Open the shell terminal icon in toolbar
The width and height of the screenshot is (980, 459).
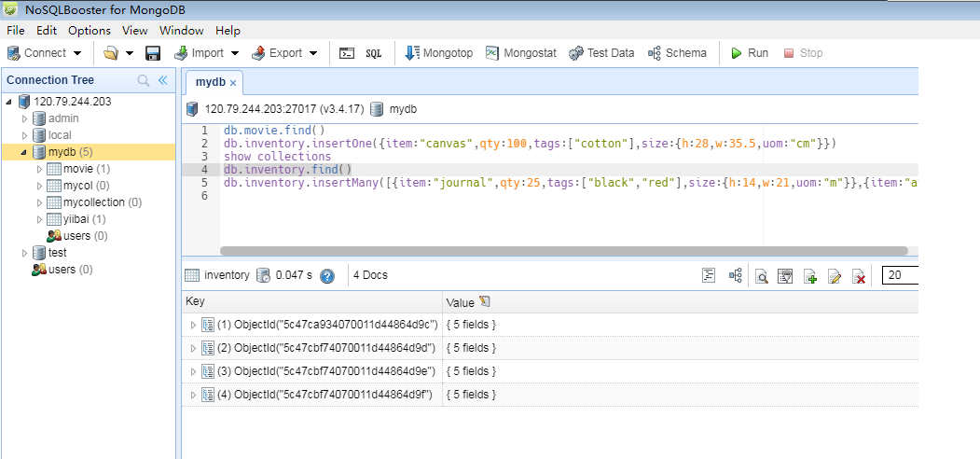[x=347, y=53]
